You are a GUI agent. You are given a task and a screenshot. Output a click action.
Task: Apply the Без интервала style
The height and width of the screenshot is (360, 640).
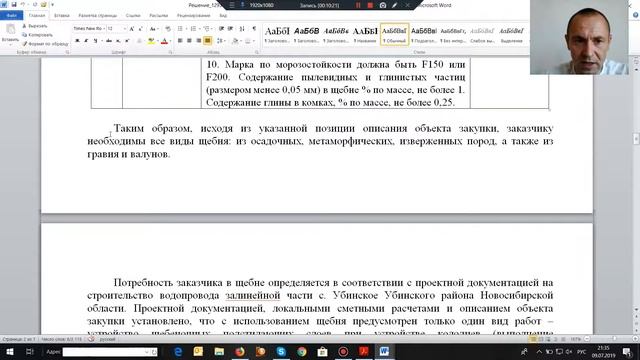tap(453, 34)
